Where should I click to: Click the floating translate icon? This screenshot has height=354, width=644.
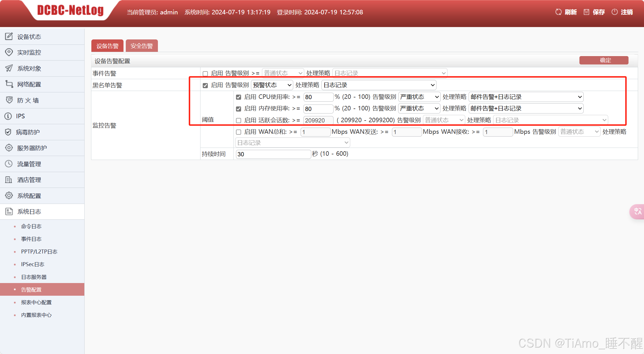tap(637, 211)
